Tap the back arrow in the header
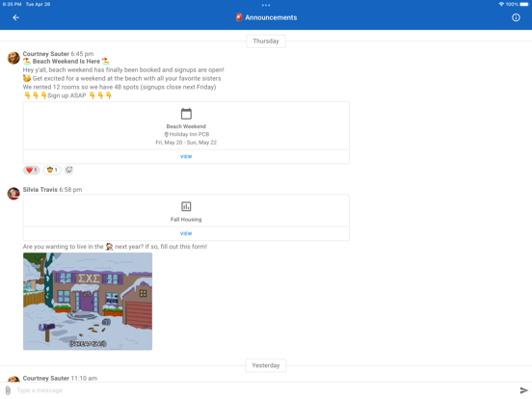The width and height of the screenshot is (532, 399). pos(16,17)
